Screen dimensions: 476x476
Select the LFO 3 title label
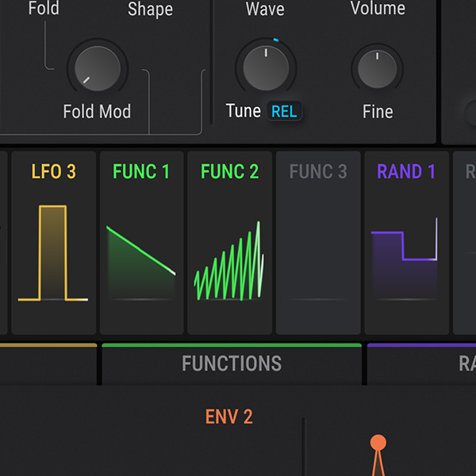point(53,171)
